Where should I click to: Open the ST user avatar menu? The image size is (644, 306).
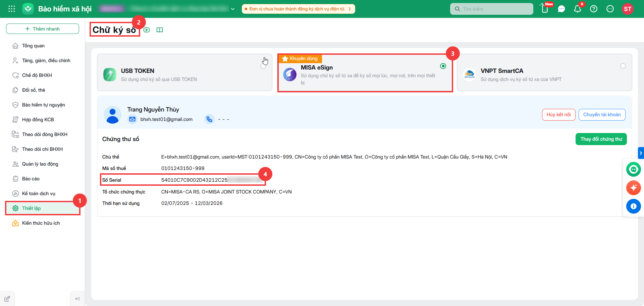[x=628, y=9]
